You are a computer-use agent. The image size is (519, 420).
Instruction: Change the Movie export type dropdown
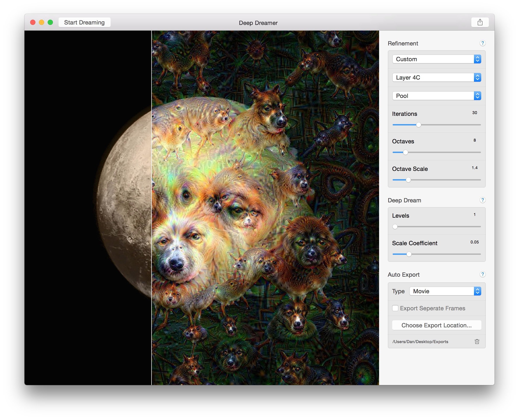[445, 291]
